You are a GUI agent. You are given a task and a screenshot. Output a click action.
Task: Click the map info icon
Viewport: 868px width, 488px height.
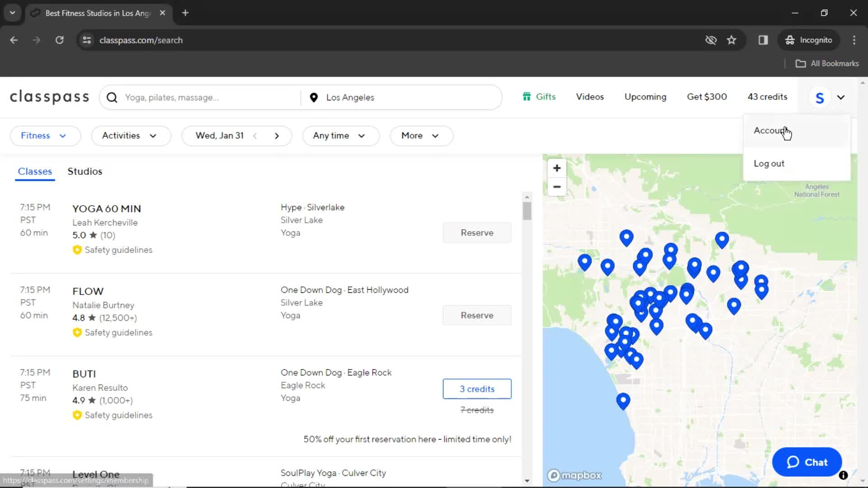[x=843, y=475]
